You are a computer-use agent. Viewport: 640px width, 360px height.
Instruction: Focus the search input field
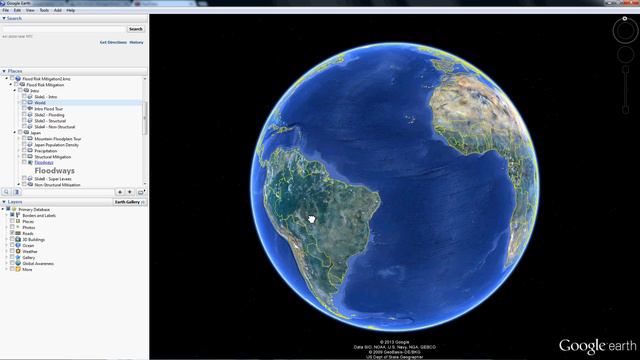64,29
